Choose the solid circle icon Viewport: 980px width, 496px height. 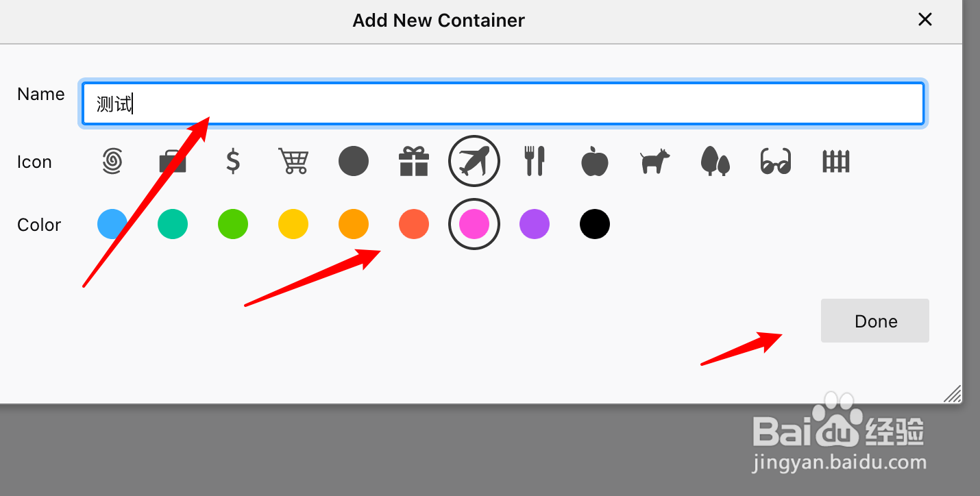(354, 162)
